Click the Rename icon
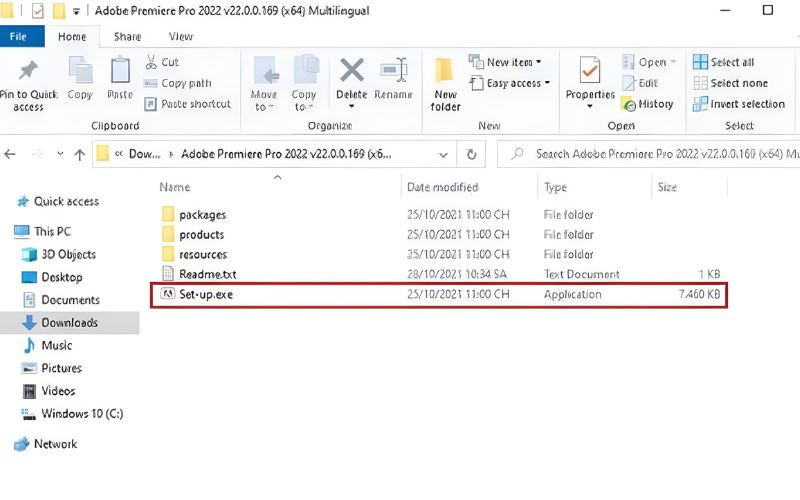Viewport: 800px width, 500px height. 393,70
